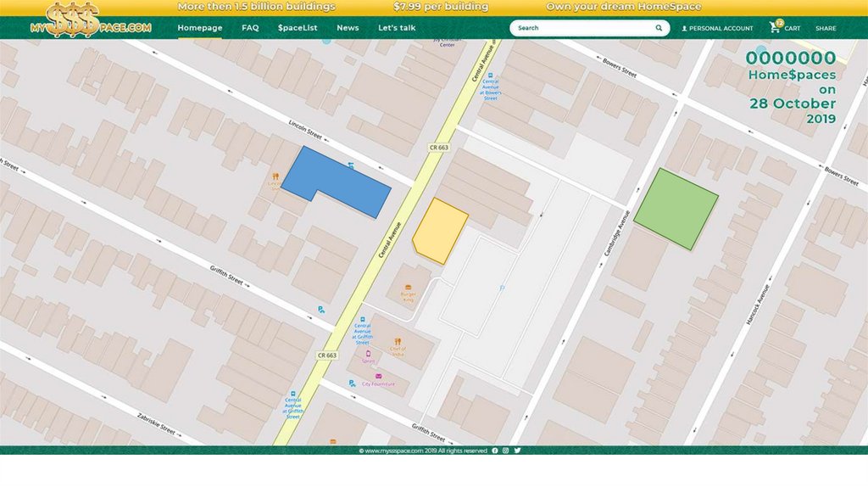
Task: Click the Sprint phone store marker
Action: 369,353
